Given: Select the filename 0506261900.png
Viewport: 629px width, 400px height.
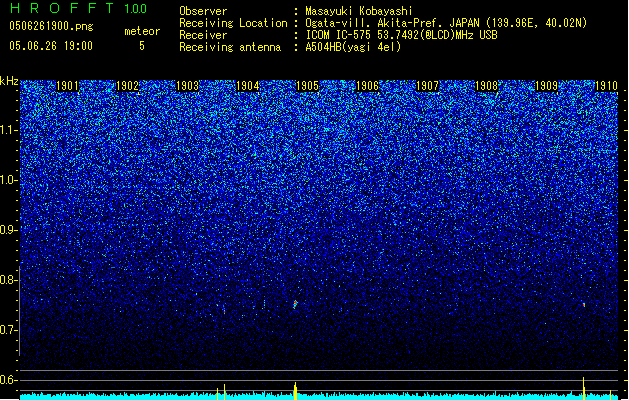Looking at the screenshot, I should [x=51, y=26].
